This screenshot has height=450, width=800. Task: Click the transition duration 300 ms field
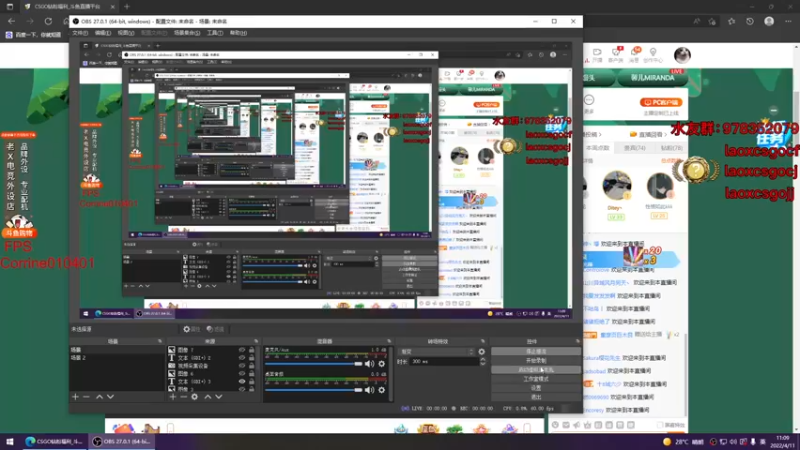pos(444,361)
